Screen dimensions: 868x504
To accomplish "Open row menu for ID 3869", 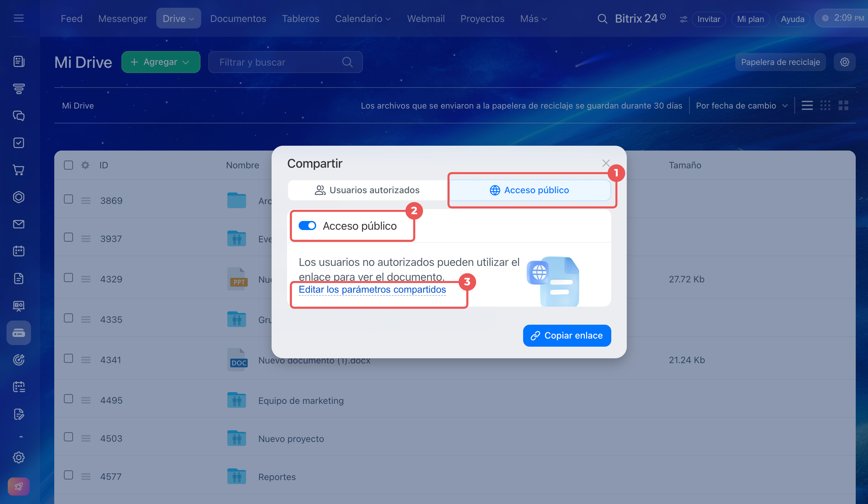I will [86, 201].
